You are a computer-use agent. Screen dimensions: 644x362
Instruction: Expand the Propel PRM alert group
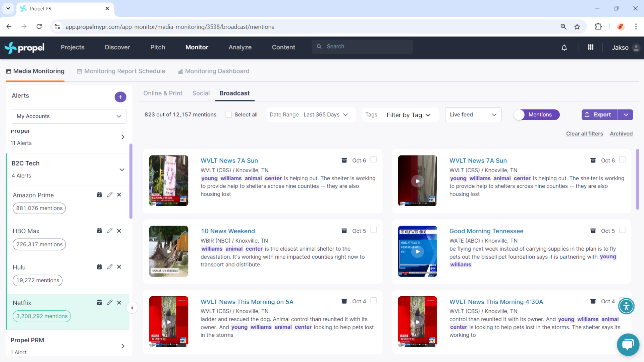(x=123, y=346)
